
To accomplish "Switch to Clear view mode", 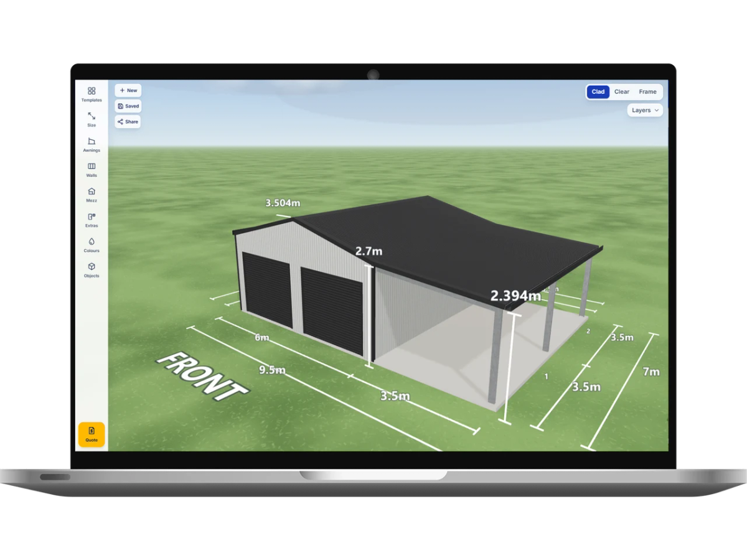I will (622, 91).
